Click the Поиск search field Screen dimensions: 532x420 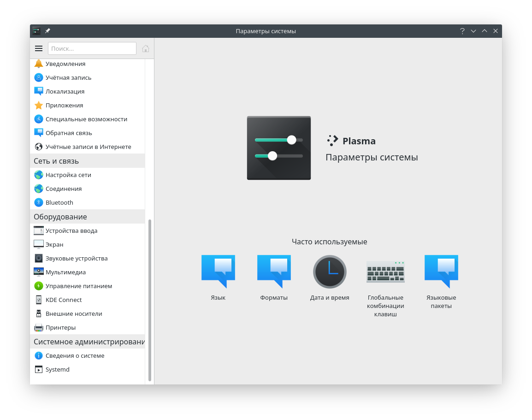[x=92, y=48]
